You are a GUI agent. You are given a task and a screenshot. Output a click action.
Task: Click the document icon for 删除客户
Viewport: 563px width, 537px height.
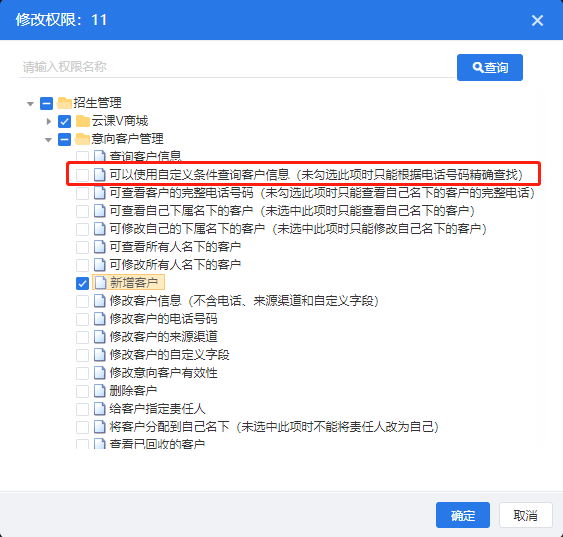click(99, 391)
